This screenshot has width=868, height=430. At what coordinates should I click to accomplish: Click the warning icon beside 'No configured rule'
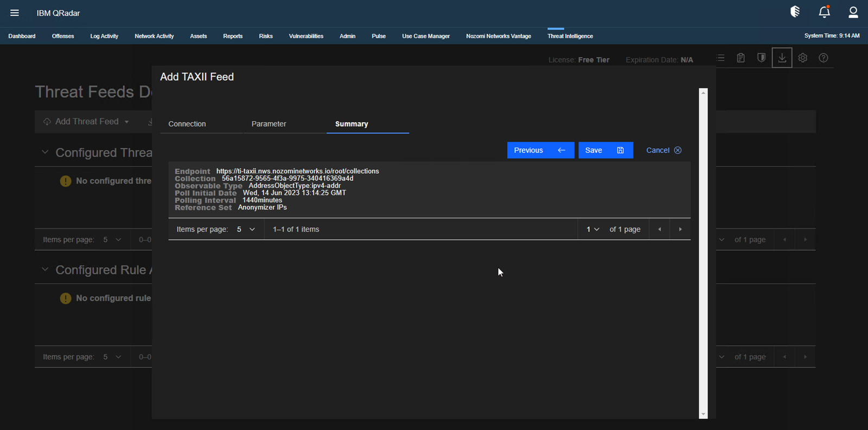66,298
